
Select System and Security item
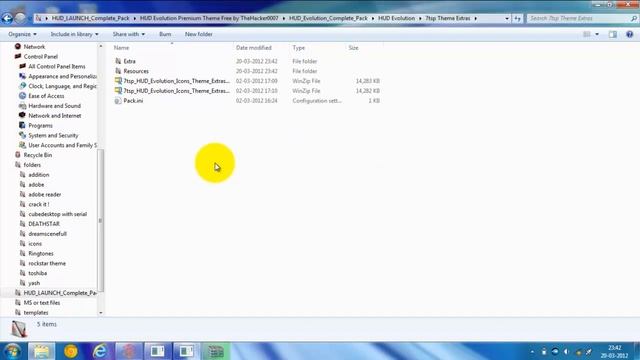click(53, 135)
